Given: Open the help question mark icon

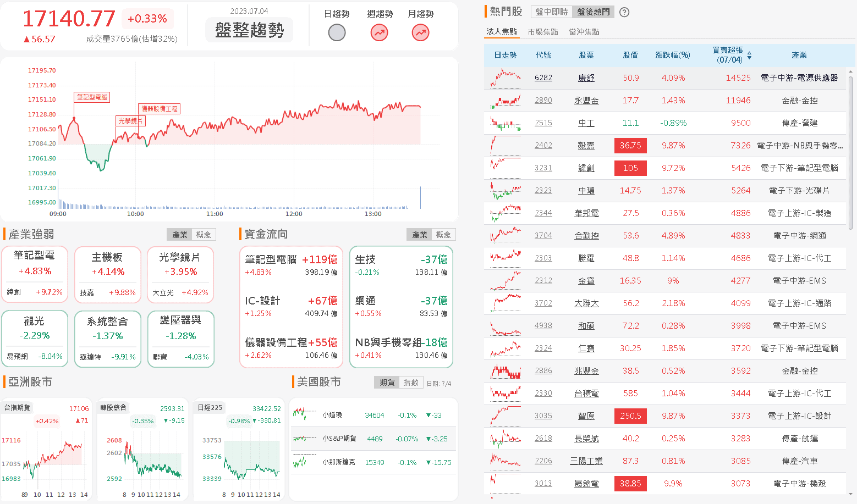Looking at the screenshot, I should click(x=624, y=12).
